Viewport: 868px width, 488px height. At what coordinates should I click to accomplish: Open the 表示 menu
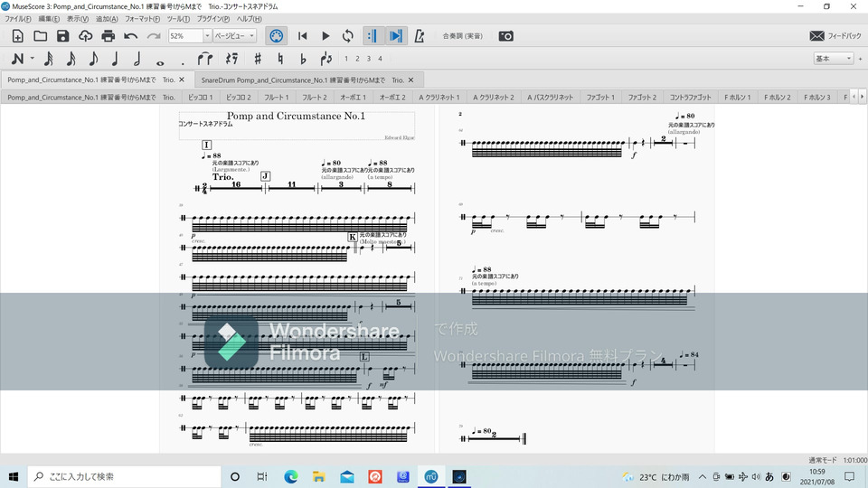click(x=78, y=19)
